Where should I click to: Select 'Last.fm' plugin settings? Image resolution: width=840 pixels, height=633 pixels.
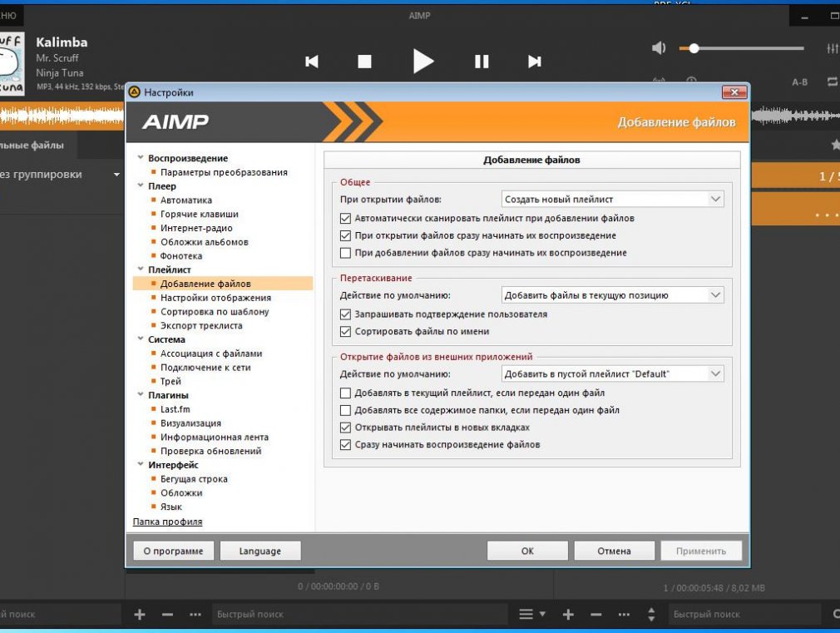[175, 409]
